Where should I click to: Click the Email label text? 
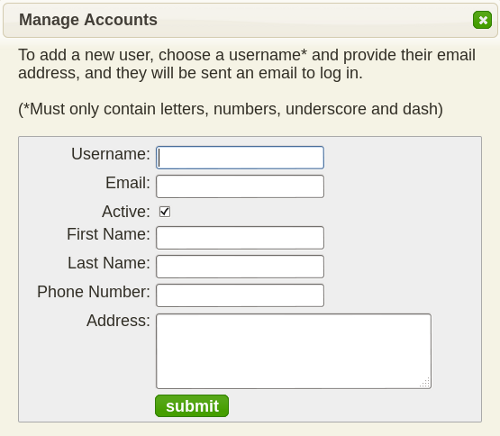(128, 183)
